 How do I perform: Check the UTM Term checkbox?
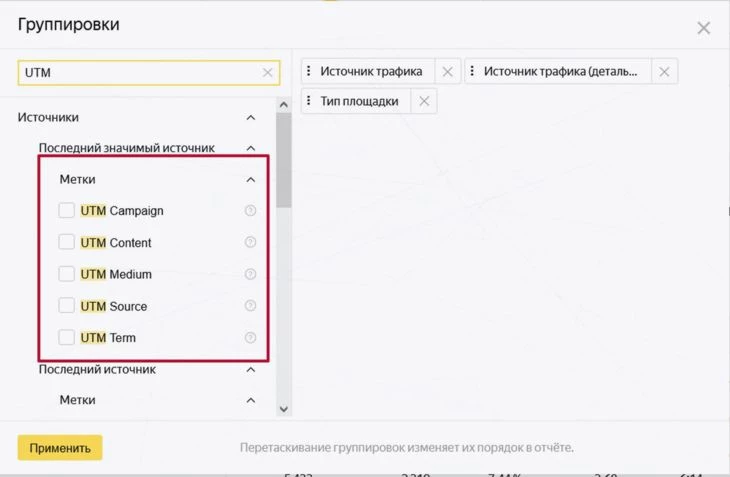66,337
